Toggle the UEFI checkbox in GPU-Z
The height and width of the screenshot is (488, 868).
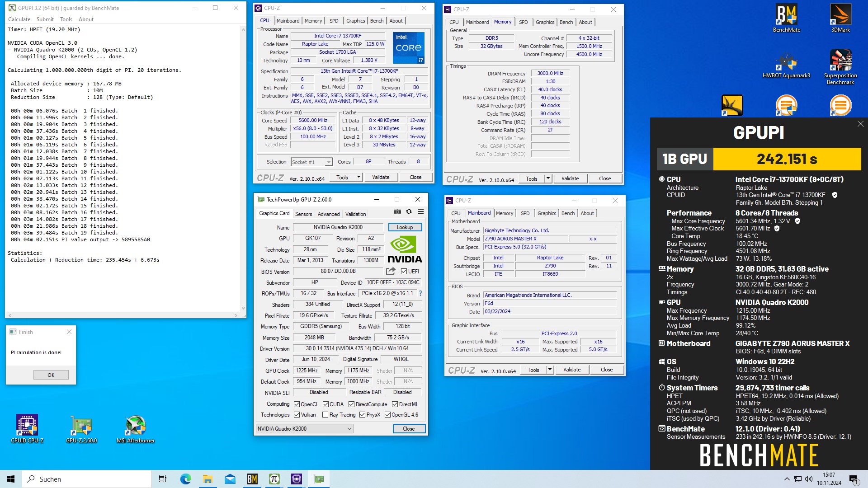pyautogui.click(x=404, y=272)
